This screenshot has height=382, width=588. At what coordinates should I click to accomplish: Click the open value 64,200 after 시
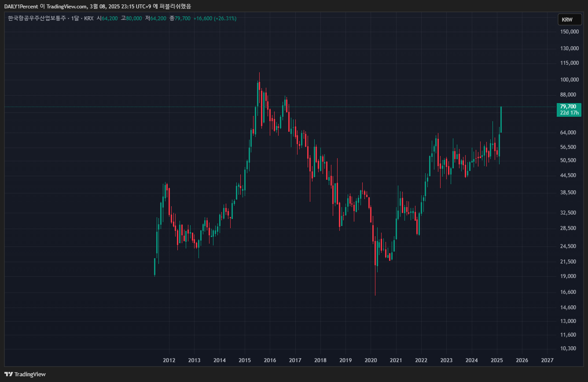coord(110,19)
